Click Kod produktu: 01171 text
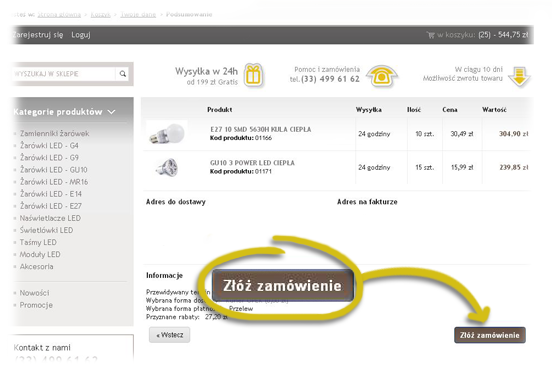This screenshot has height=377, width=552. tap(241, 171)
